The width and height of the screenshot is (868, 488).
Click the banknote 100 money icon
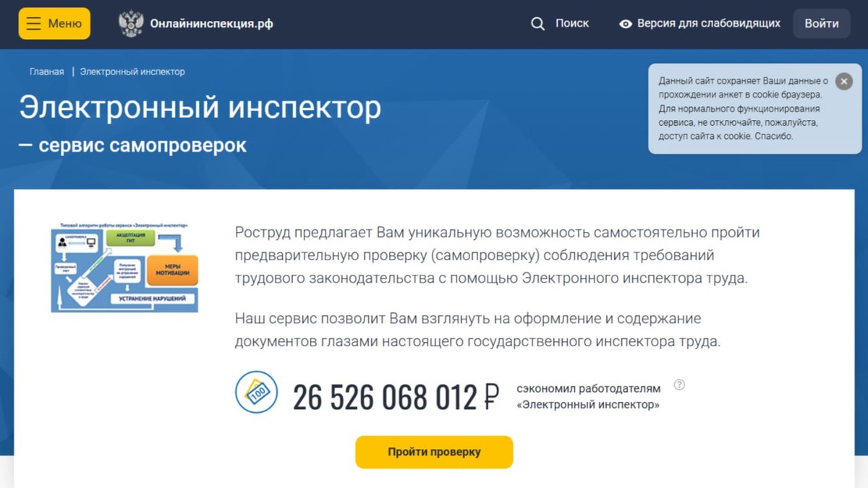(257, 392)
